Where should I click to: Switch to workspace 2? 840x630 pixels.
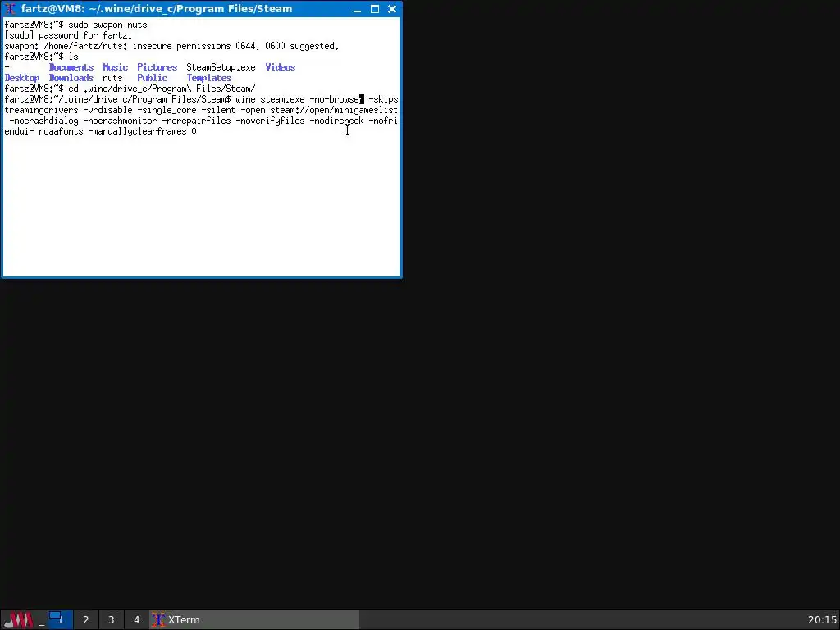pos(85,620)
